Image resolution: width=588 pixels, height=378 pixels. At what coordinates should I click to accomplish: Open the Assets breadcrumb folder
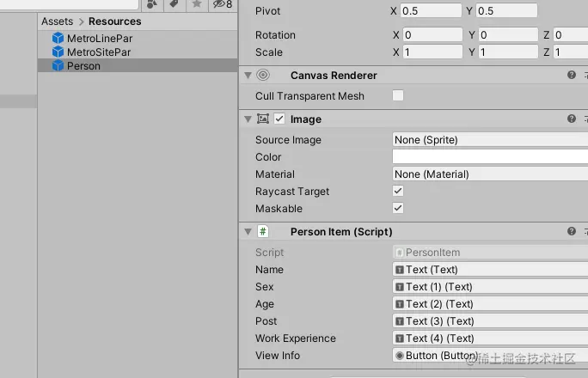pyautogui.click(x=57, y=21)
